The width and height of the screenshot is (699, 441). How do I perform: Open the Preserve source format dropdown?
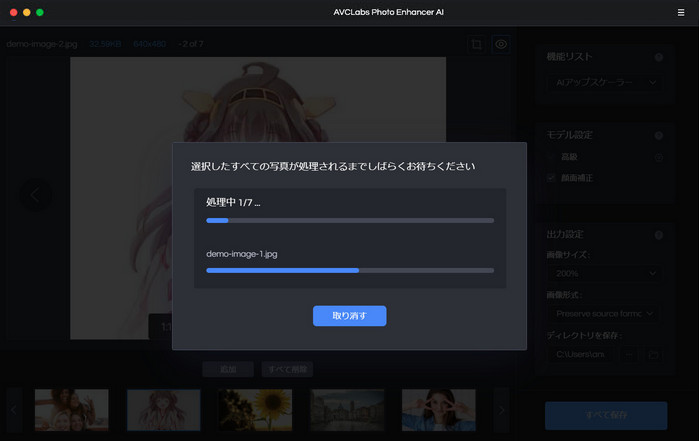click(605, 314)
